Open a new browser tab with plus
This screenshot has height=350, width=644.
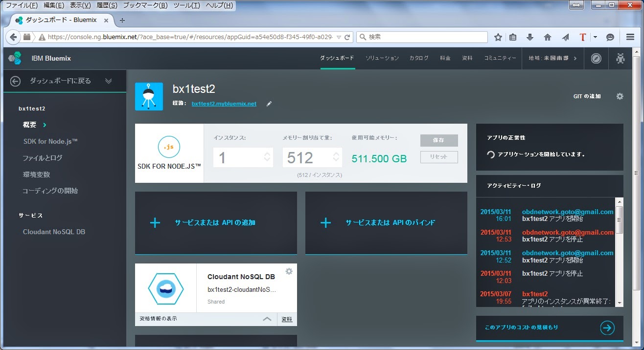point(122,20)
